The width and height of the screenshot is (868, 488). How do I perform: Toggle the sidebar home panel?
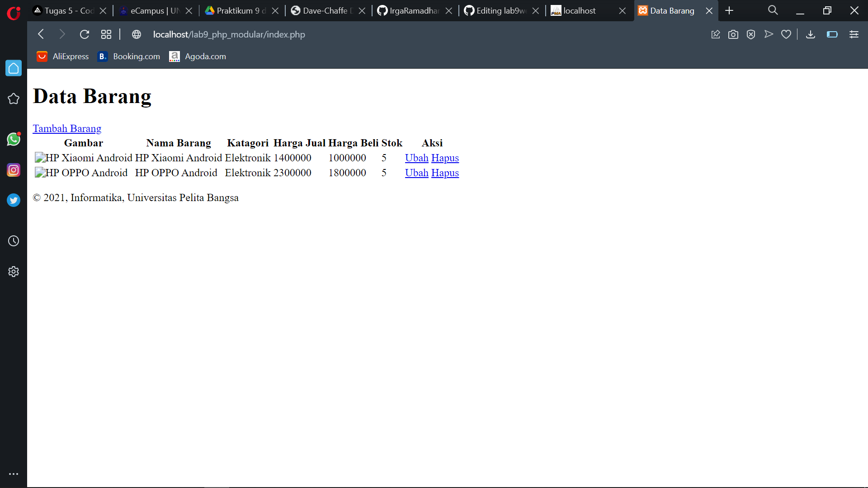click(14, 68)
